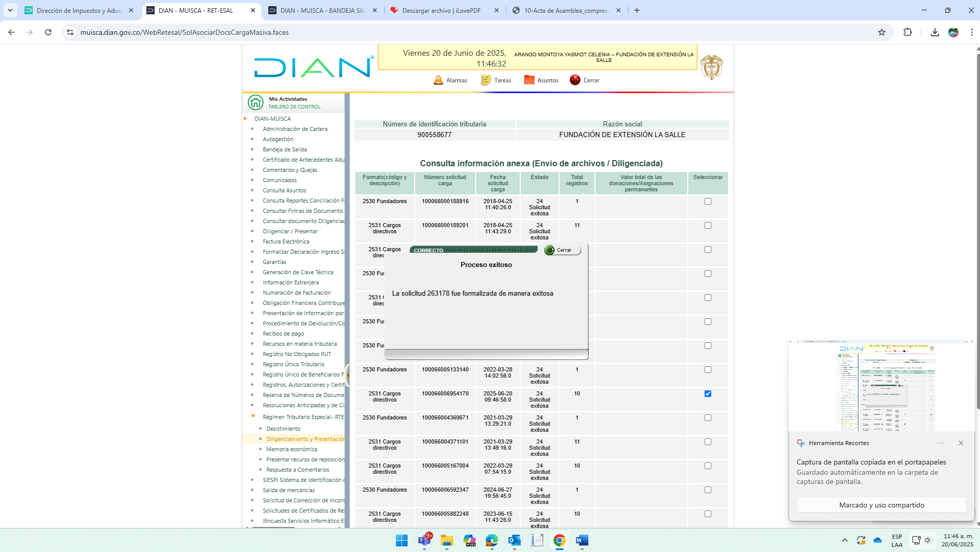Uncheck the checked 100066006954170 row checkbox

708,394
